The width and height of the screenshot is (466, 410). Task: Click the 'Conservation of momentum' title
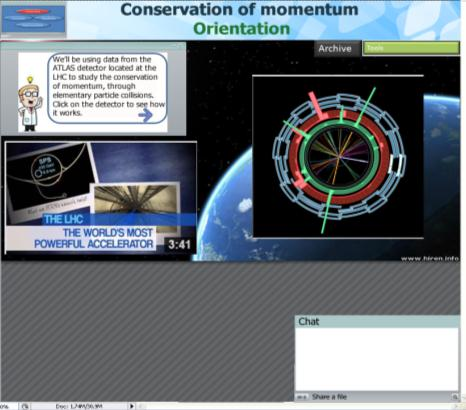click(x=239, y=9)
